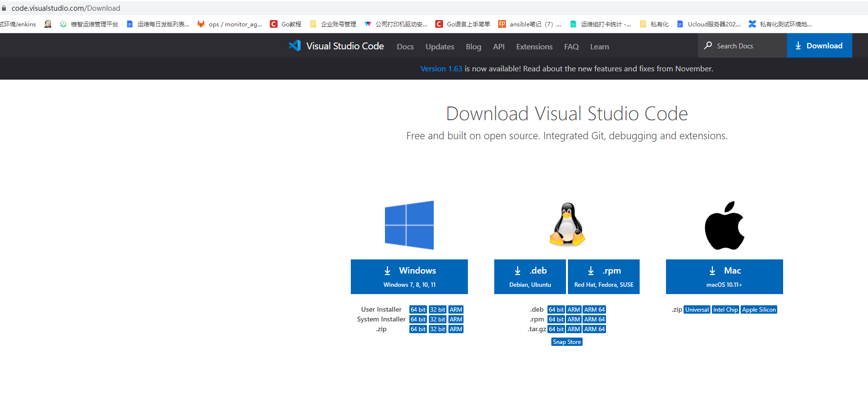Click the Visual Studio Code brand text
Image resolution: width=868 pixels, height=404 pixels.
345,46
